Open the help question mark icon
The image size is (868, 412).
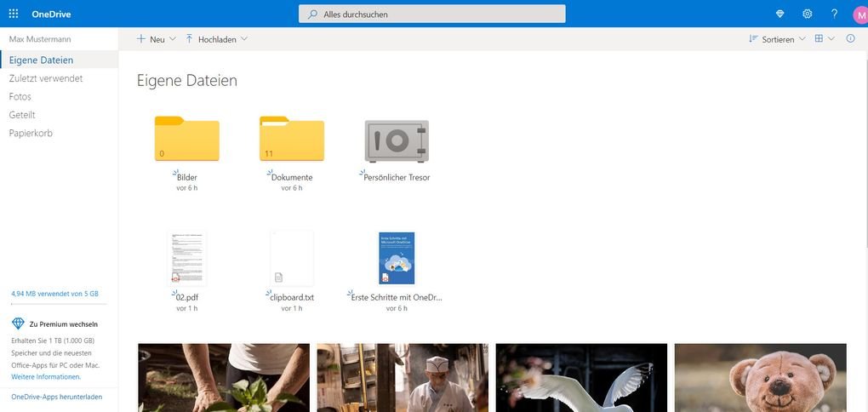point(834,14)
